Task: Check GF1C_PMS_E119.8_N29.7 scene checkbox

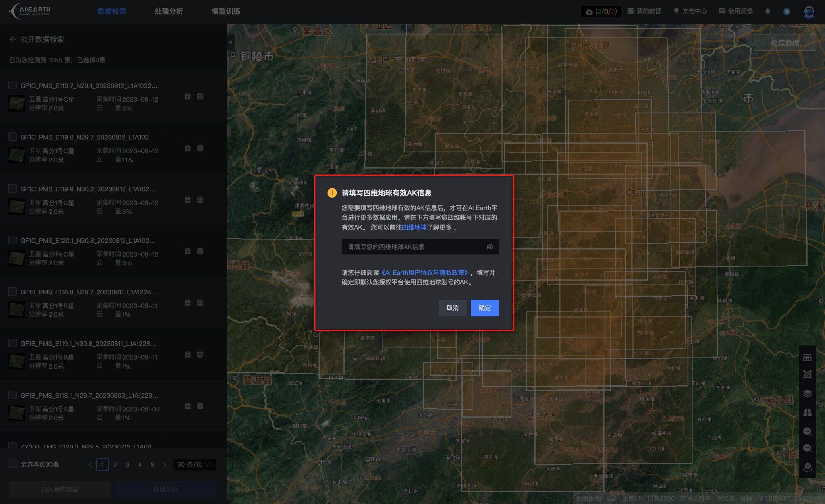Action: 12,137
